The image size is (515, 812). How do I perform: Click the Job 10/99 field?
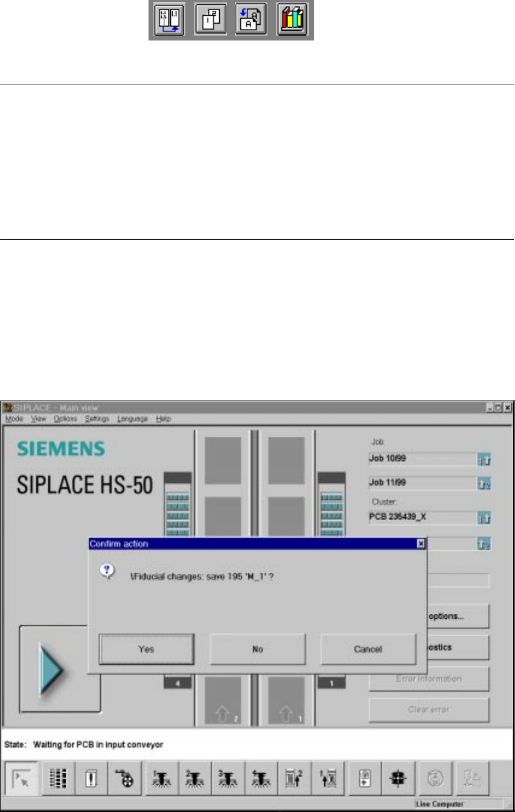click(x=423, y=459)
